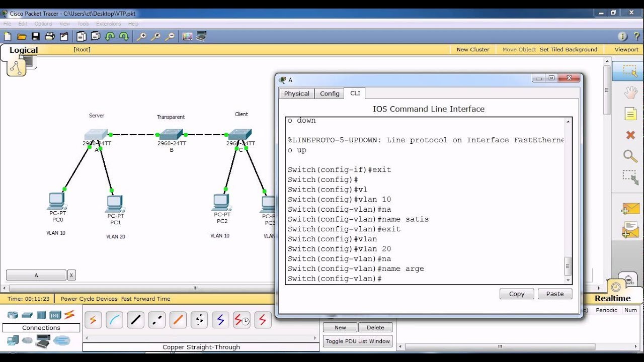Click the New scenario button

[340, 327]
